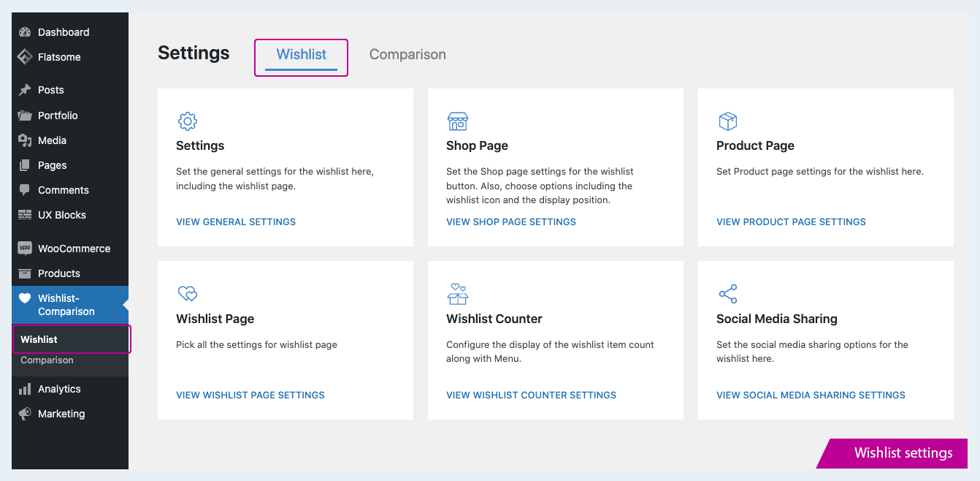Click the Products archive box icon
The height and width of the screenshot is (481, 980).
(25, 273)
